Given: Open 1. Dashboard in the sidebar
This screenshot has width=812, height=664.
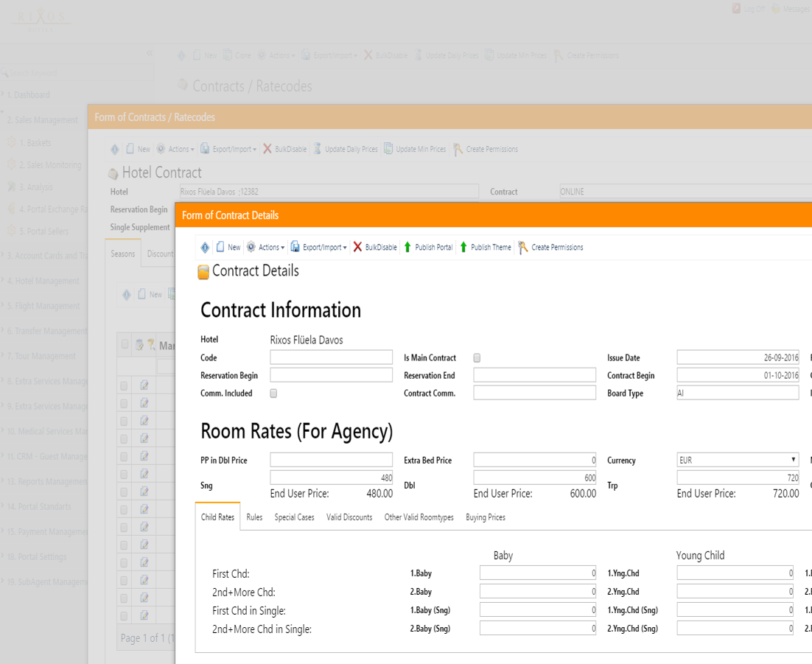Looking at the screenshot, I should click(28, 95).
